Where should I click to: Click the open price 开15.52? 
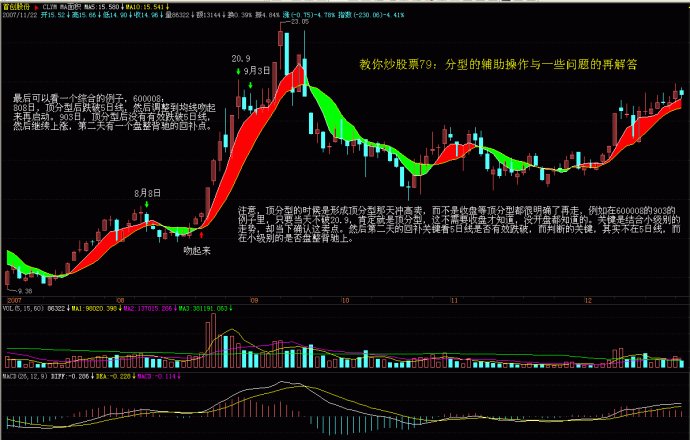53,15
